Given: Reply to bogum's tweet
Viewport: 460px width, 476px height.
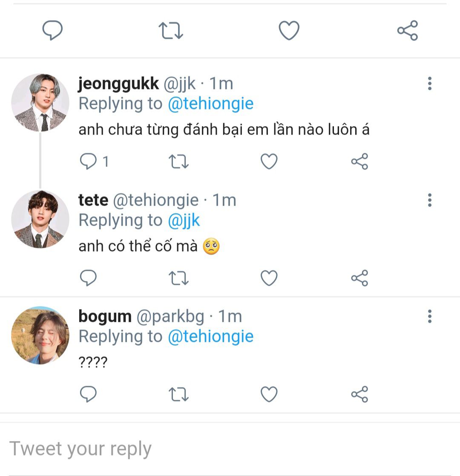Looking at the screenshot, I should [x=89, y=395].
